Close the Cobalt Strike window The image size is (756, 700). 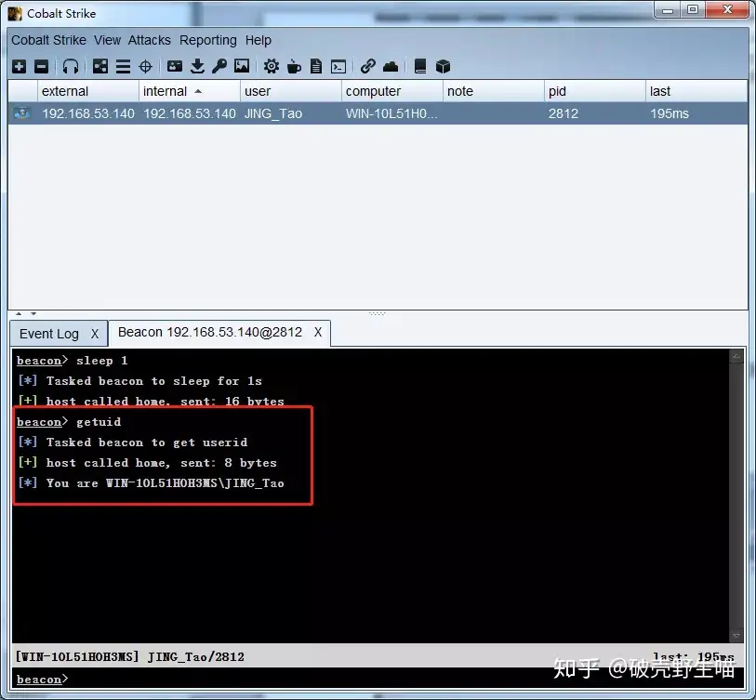tap(727, 10)
